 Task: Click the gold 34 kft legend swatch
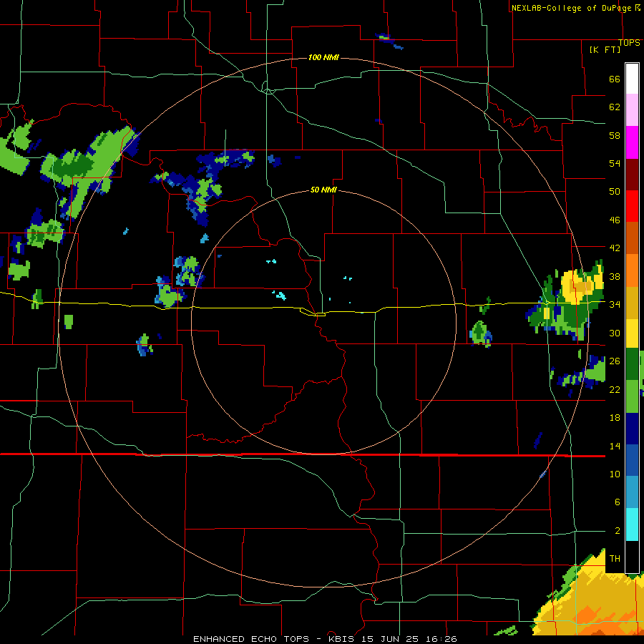point(632,303)
